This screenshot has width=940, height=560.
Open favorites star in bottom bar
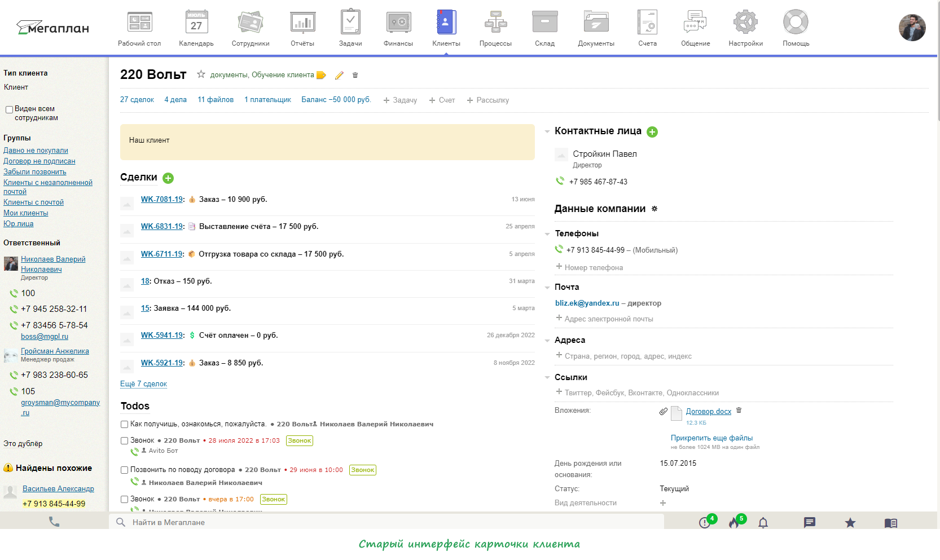click(x=850, y=523)
